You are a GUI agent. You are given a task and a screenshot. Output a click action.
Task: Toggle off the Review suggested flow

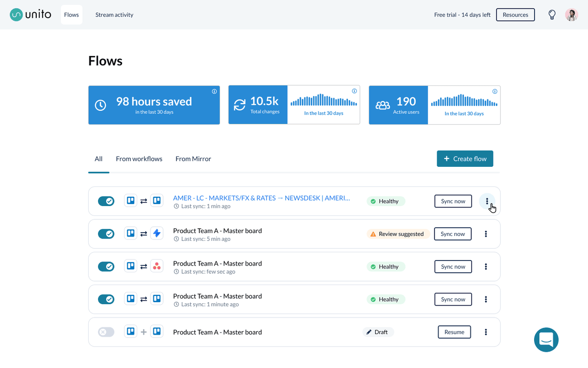tap(106, 234)
